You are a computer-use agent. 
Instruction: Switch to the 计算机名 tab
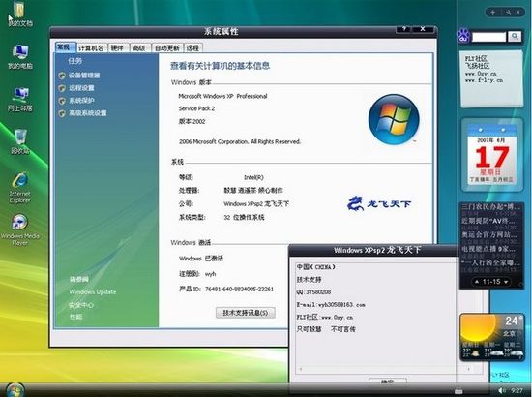pyautogui.click(x=91, y=47)
